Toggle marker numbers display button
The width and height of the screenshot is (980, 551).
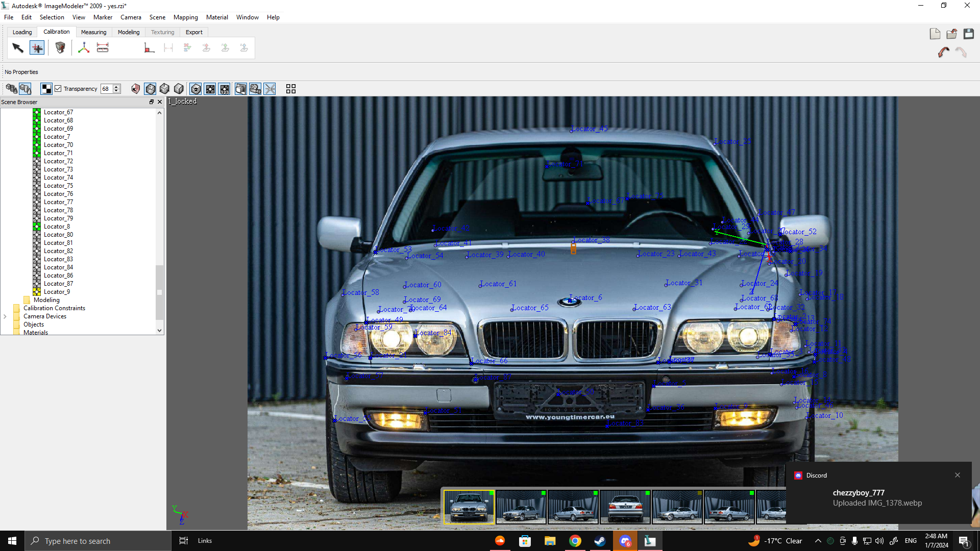tap(225, 89)
